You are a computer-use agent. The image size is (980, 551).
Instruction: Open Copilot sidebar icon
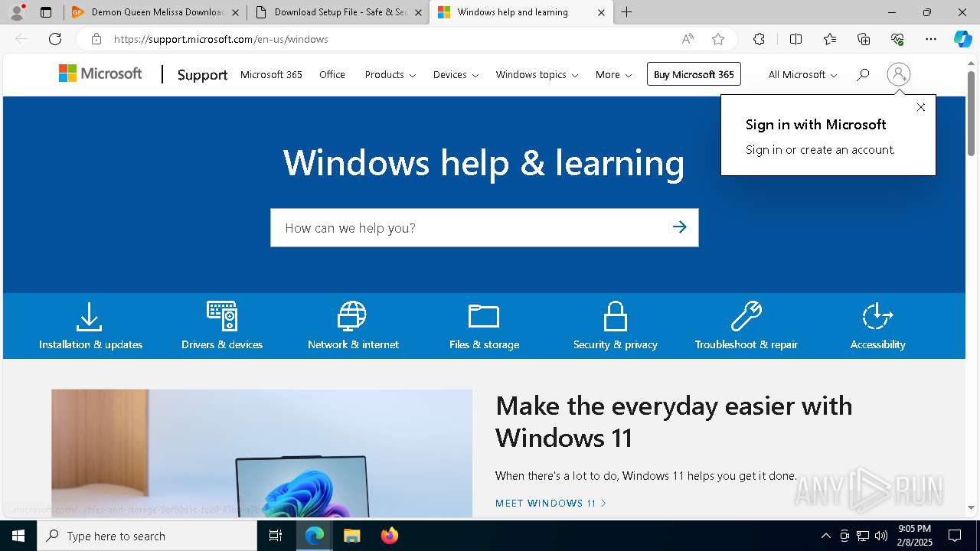(x=962, y=39)
